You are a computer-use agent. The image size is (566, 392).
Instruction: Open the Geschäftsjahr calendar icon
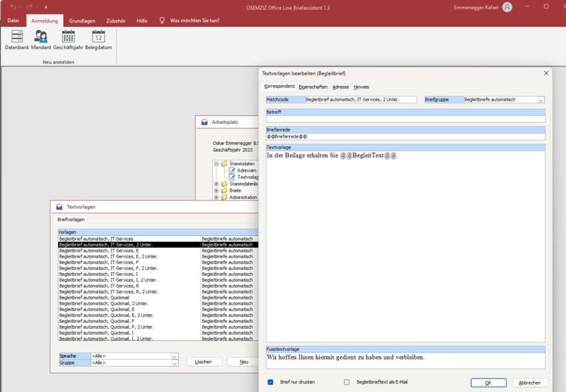[68, 37]
